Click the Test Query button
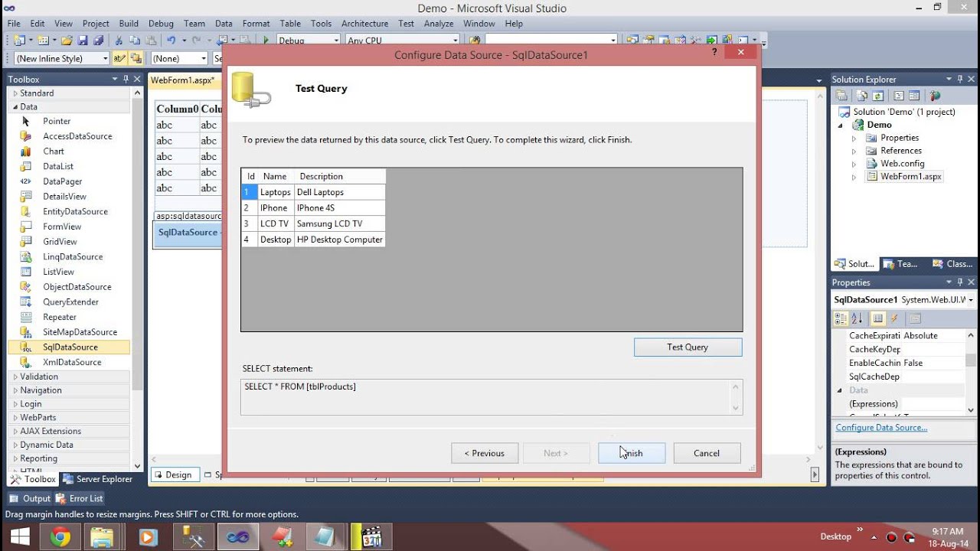Screen dimensions: 980x551 click(688, 347)
